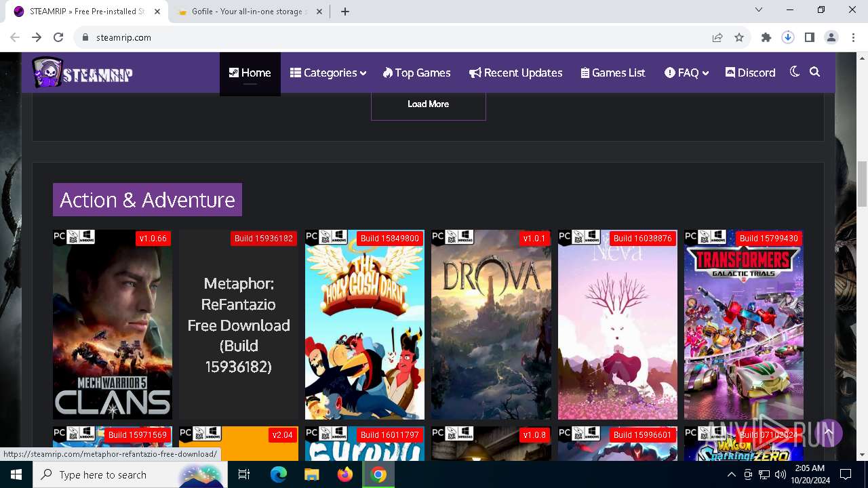
Task: Open the taskbar clock and date
Action: (809, 474)
